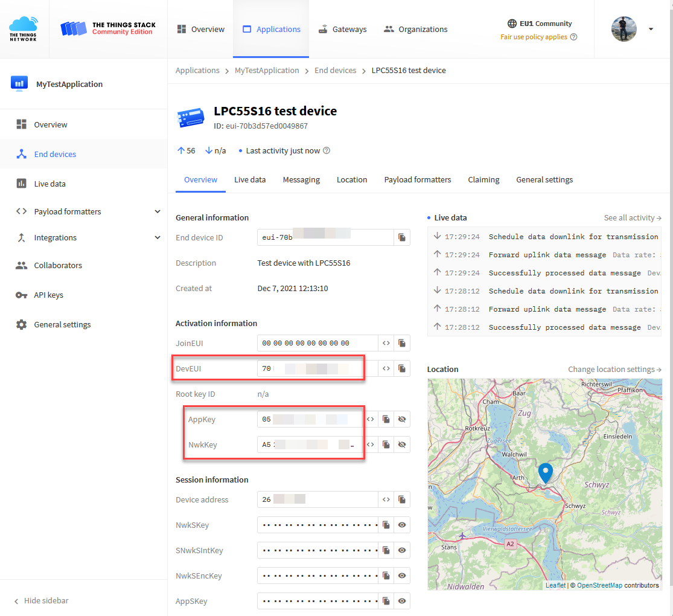673x616 pixels.
Task: Open the user profile dropdown arrow
Action: [x=651, y=29]
